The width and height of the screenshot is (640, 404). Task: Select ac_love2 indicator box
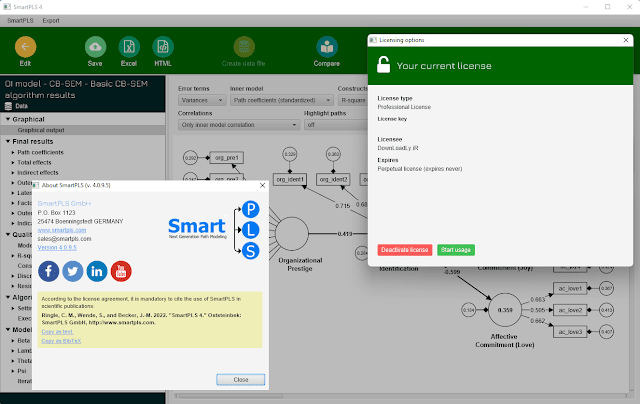coord(570,310)
